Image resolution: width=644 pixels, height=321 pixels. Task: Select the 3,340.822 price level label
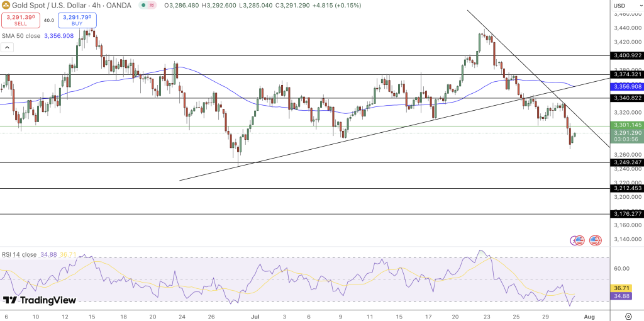627,98
